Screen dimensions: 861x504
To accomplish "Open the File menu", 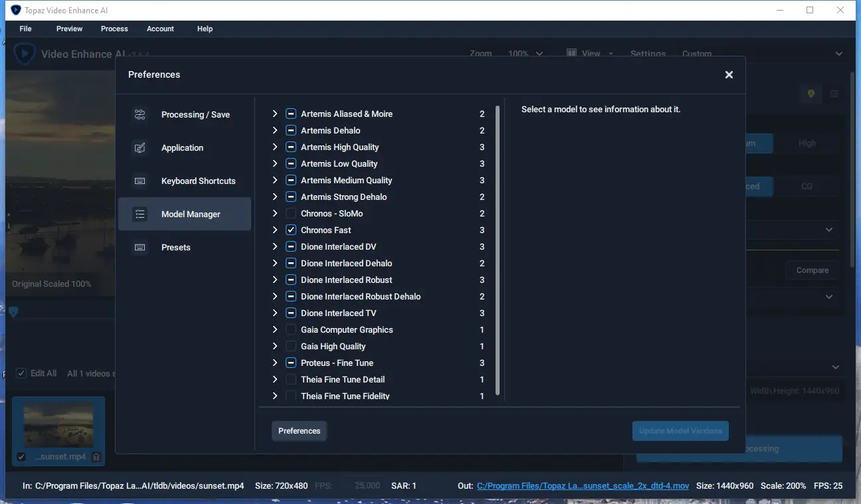I will tap(26, 29).
